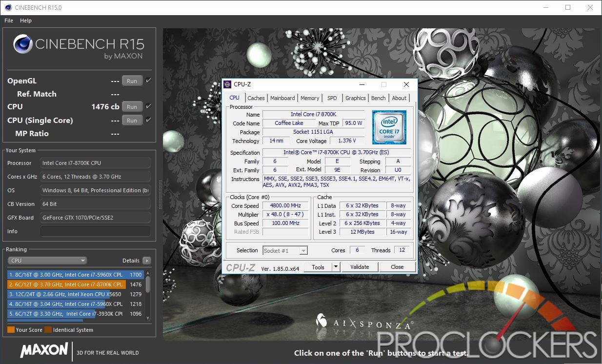Open the Socket #1 selection dropdown in CPU-Z

tap(285, 250)
